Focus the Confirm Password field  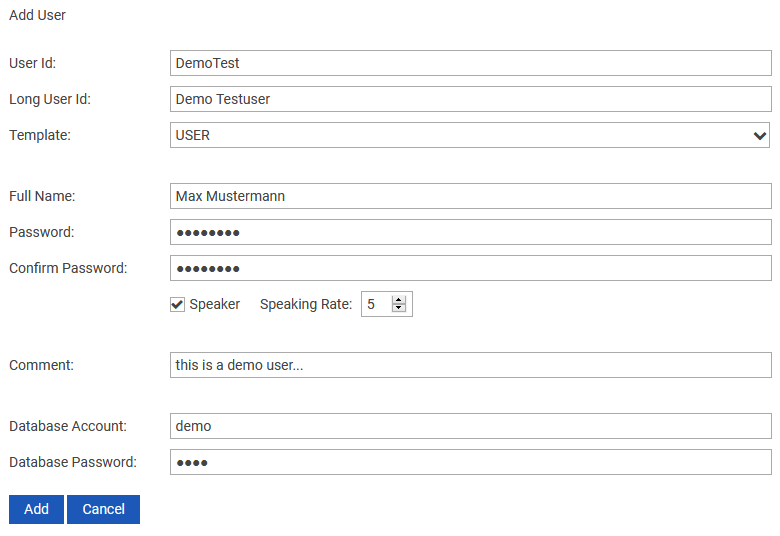tap(470, 268)
